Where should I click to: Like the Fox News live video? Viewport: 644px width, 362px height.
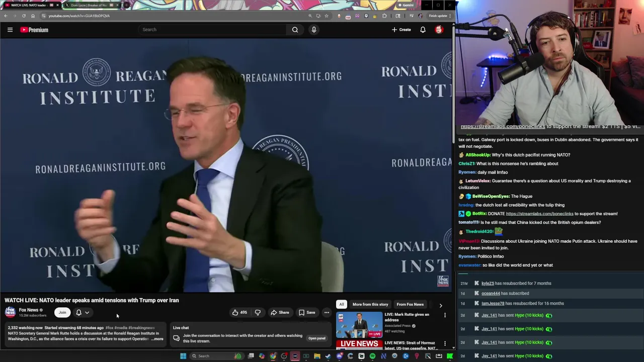click(239, 313)
